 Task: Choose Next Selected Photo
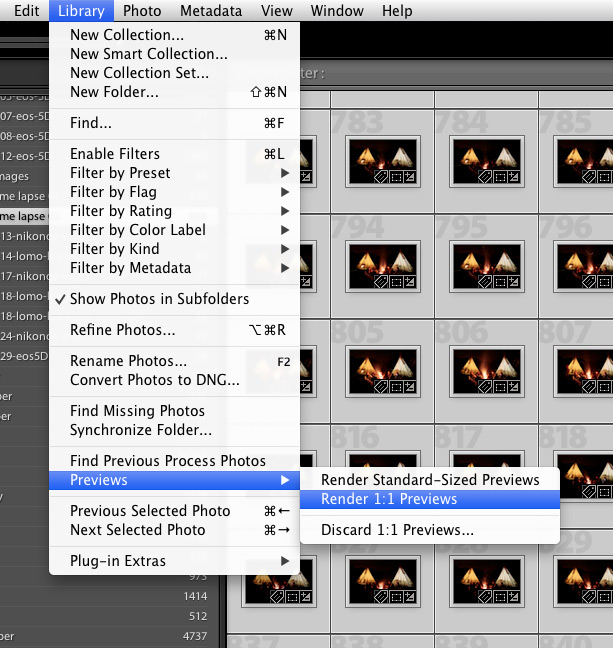(174, 530)
